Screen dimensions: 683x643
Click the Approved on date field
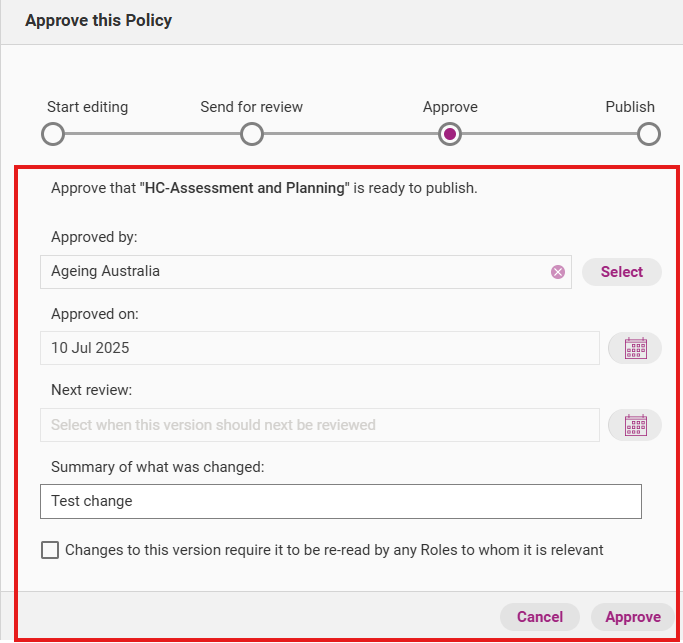[320, 348]
